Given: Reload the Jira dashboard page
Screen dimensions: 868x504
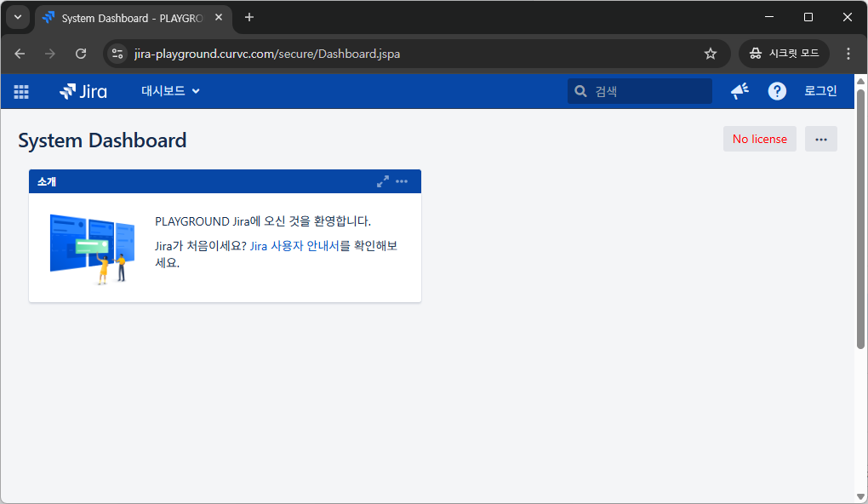Looking at the screenshot, I should point(81,54).
